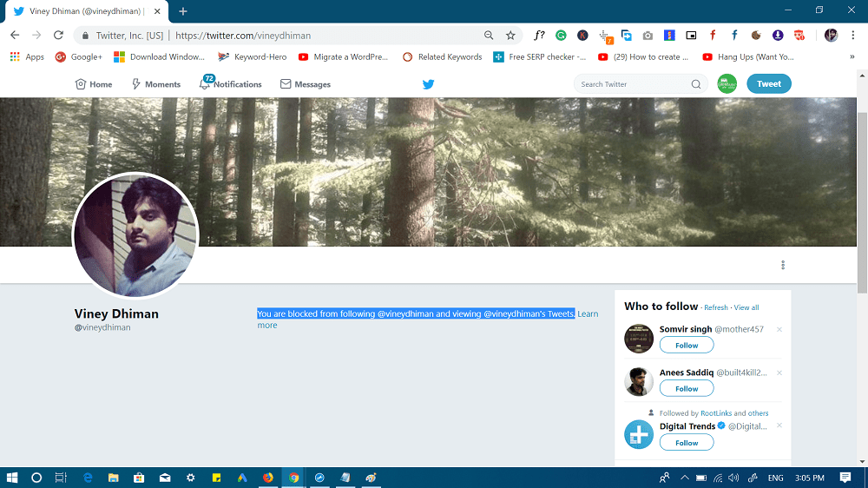
Task: Follow Anees Saddiq
Action: [x=687, y=388]
